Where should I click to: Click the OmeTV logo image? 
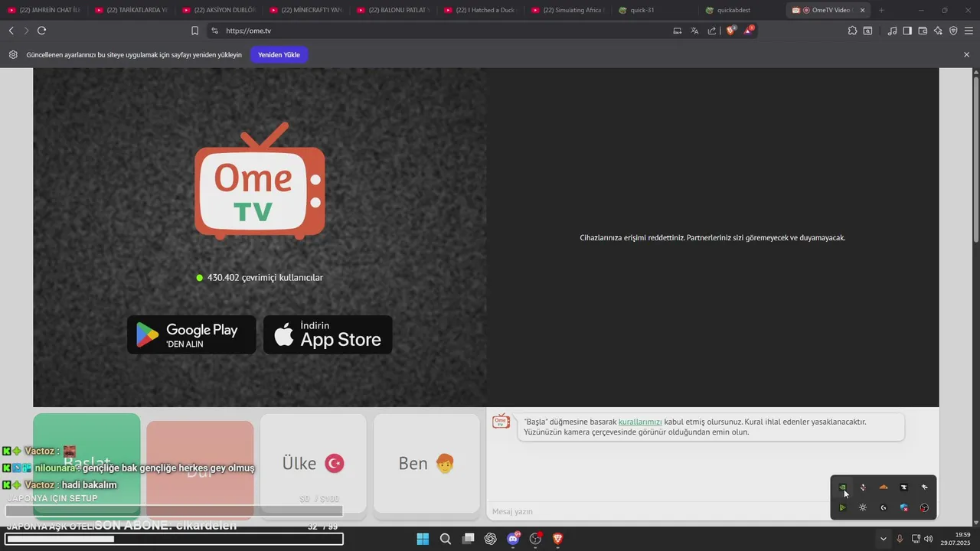(x=260, y=181)
